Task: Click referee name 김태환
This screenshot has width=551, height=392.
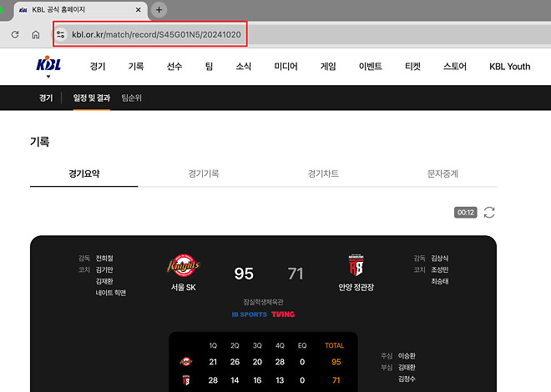Action: [407, 367]
